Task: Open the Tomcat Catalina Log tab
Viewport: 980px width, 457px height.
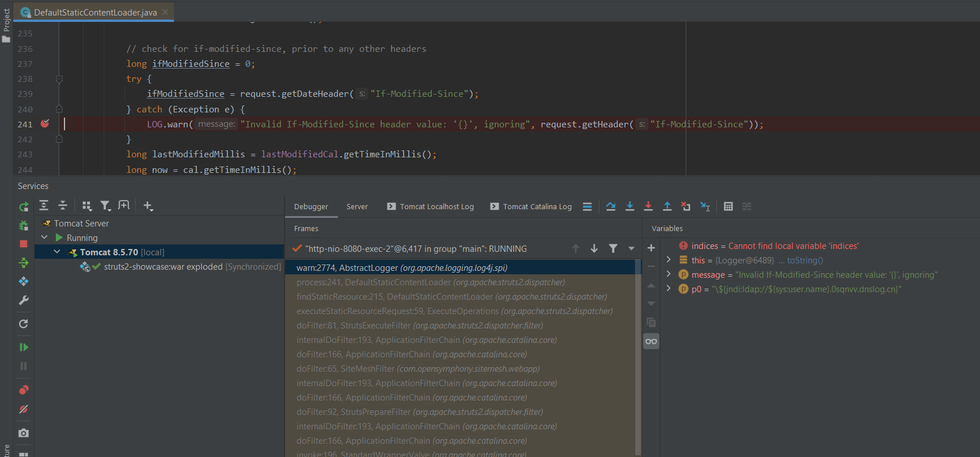Action: click(531, 206)
